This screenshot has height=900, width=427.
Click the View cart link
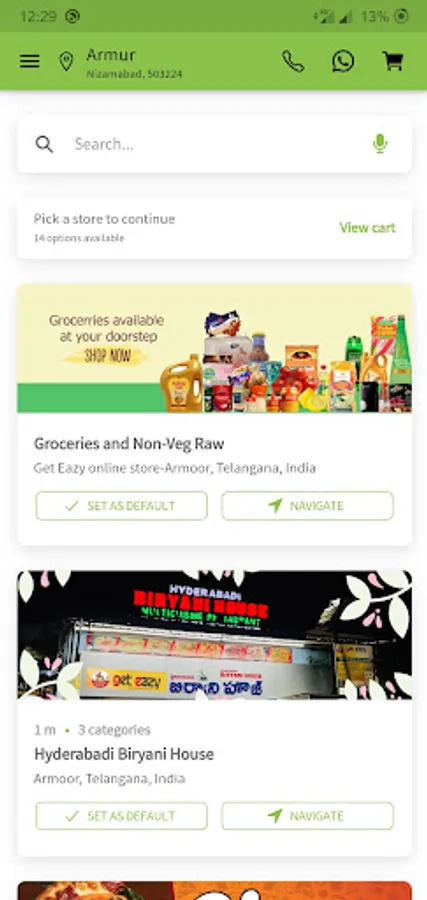(367, 228)
